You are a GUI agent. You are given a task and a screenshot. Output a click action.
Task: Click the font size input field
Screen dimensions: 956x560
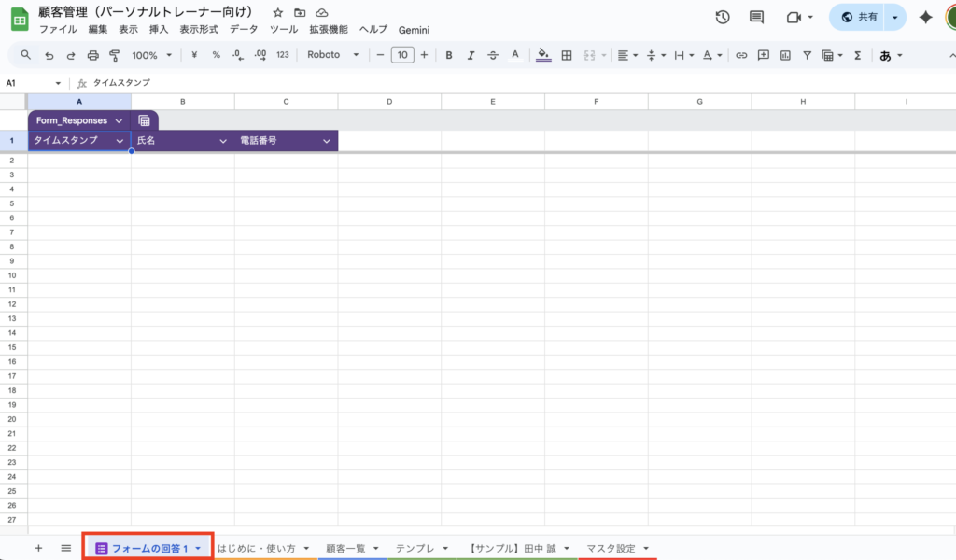(x=402, y=55)
